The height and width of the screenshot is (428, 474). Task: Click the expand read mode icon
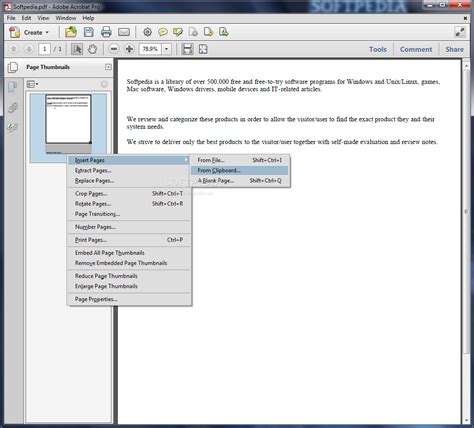pyautogui.click(x=460, y=32)
